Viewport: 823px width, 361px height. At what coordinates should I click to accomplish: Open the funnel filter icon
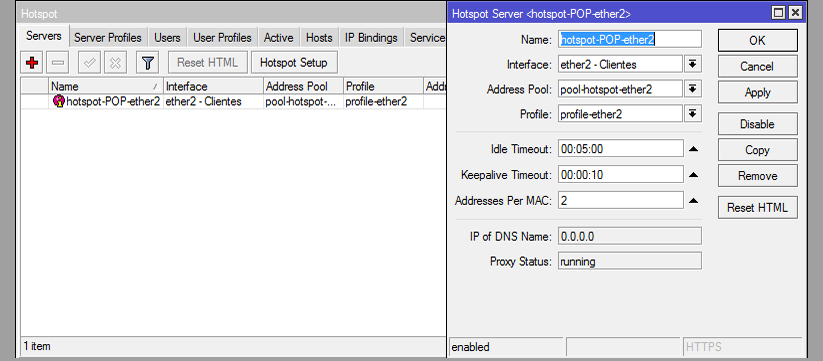(147, 63)
